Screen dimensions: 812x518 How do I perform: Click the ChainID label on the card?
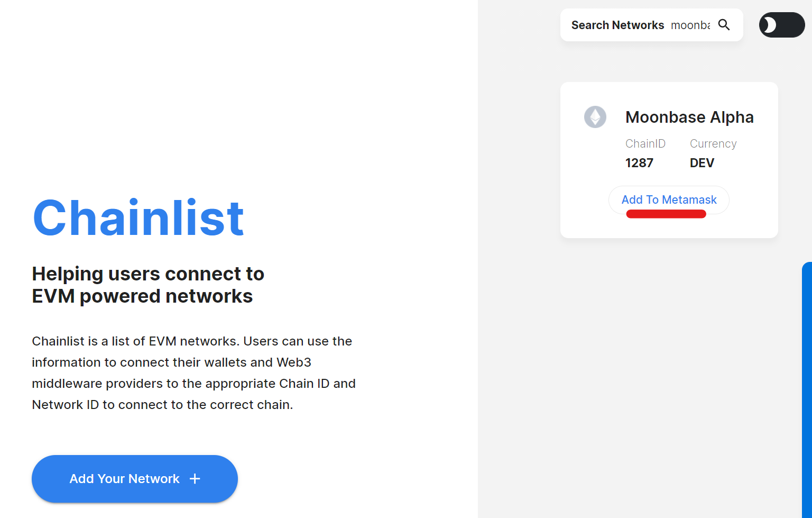click(x=645, y=144)
